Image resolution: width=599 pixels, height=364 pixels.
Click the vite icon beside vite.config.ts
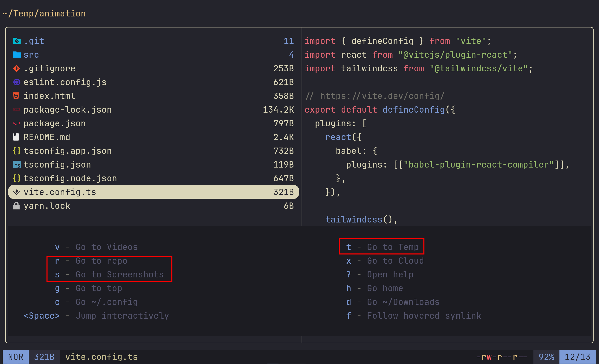(16, 192)
